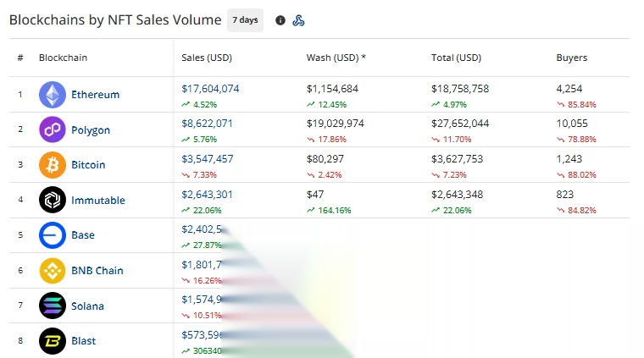Click Polygon total $27,652,044
The height and width of the screenshot is (358, 644).
click(460, 124)
